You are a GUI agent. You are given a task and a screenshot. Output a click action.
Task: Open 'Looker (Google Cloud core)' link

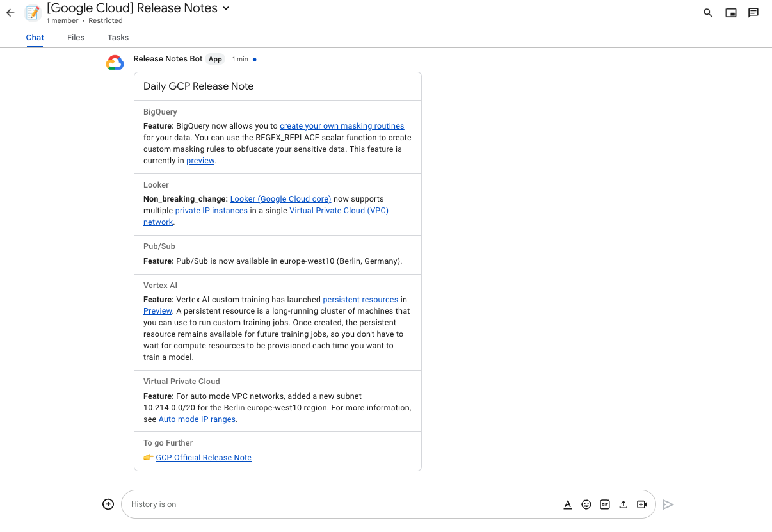(280, 199)
